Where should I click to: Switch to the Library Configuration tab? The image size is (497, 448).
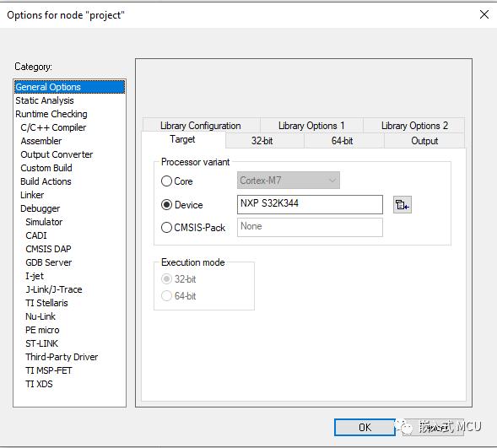201,126
